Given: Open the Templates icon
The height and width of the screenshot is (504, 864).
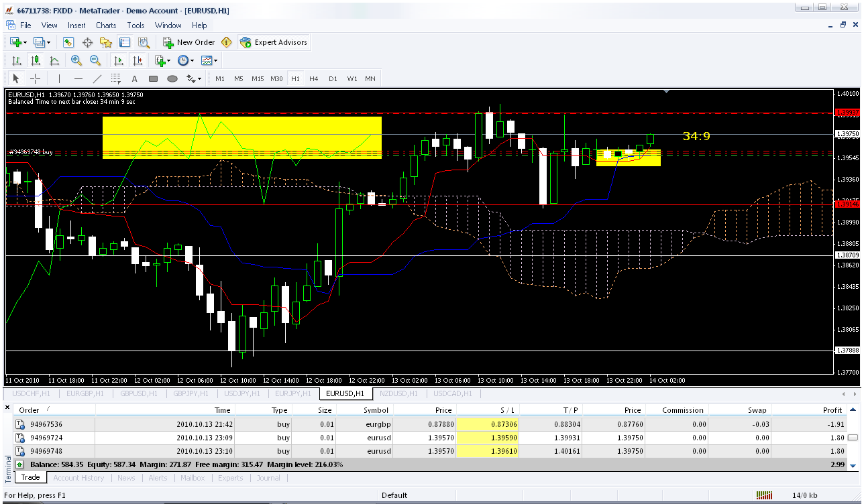Looking at the screenshot, I should pyautogui.click(x=207, y=60).
